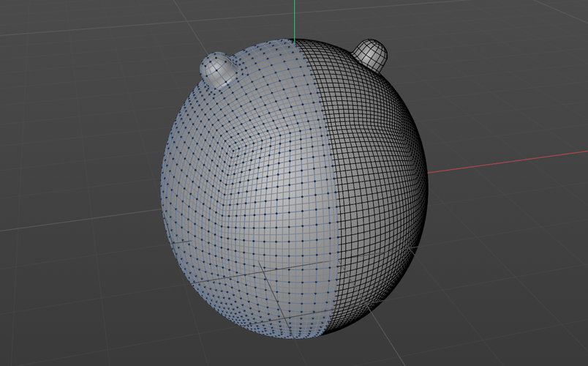Click the green vertical axis line above the sphere

[294, 18]
